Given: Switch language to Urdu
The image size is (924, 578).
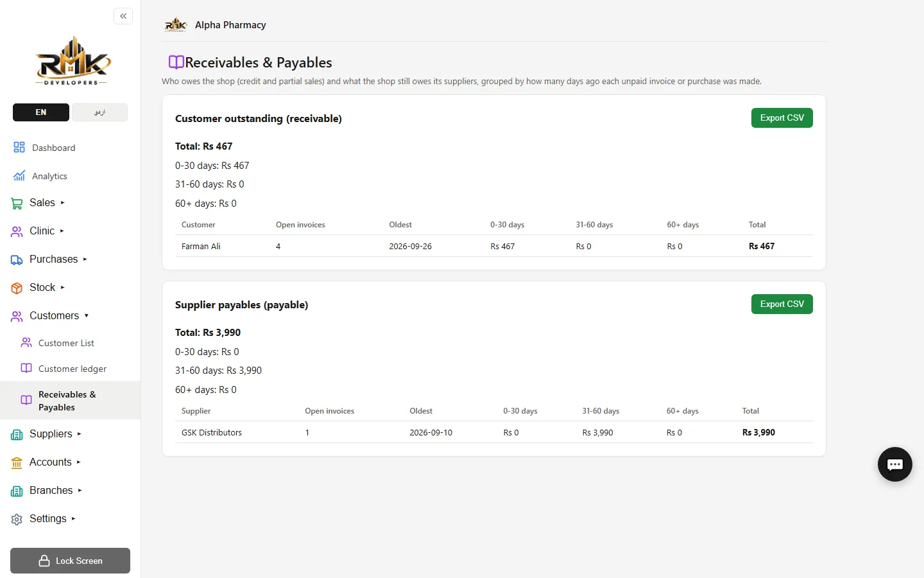Looking at the screenshot, I should (x=99, y=112).
